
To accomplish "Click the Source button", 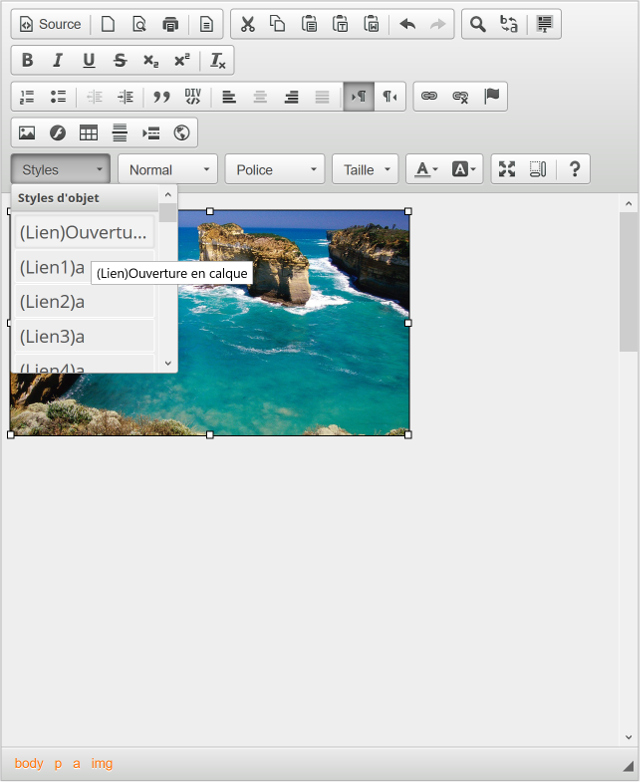I will point(51,24).
